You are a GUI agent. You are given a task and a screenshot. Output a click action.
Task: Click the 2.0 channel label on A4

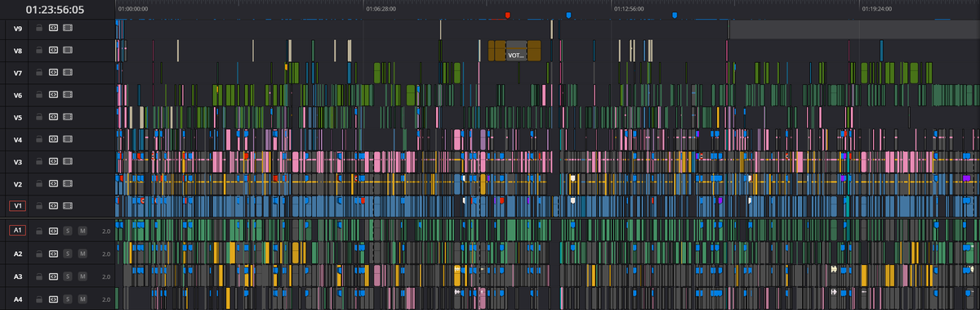(x=106, y=300)
